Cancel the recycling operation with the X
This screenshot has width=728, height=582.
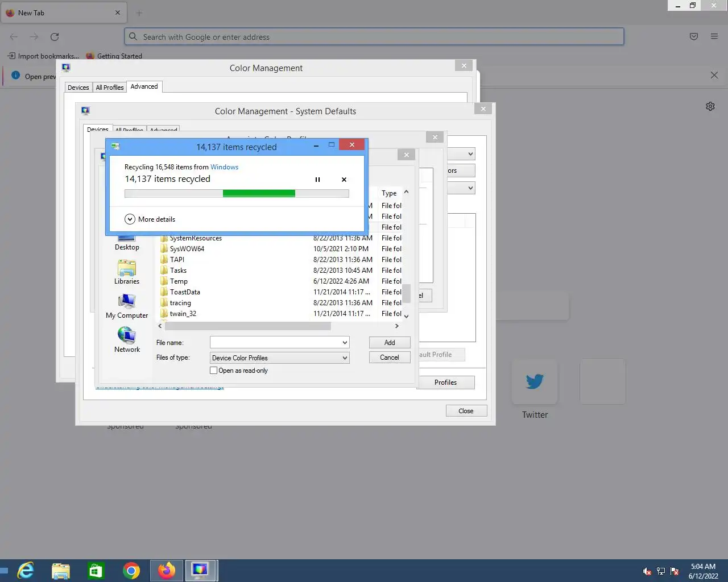[344, 180]
